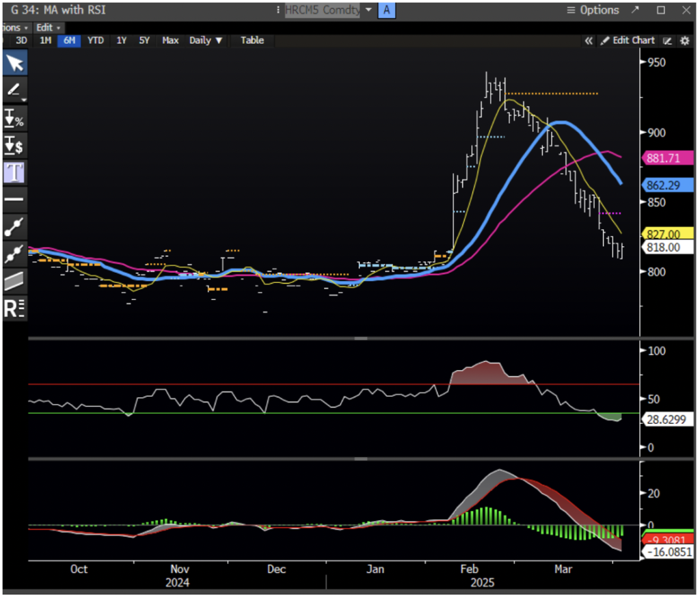This screenshot has height=599, width=700.
Task: Pick the parallel channel drawing tool
Action: point(14,281)
